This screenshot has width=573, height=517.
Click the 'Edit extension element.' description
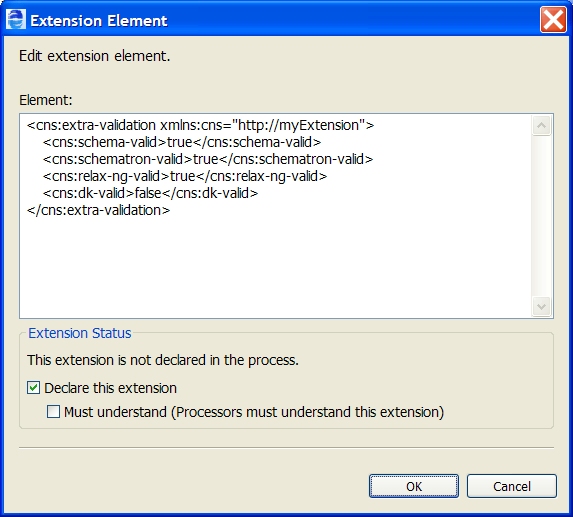95,56
